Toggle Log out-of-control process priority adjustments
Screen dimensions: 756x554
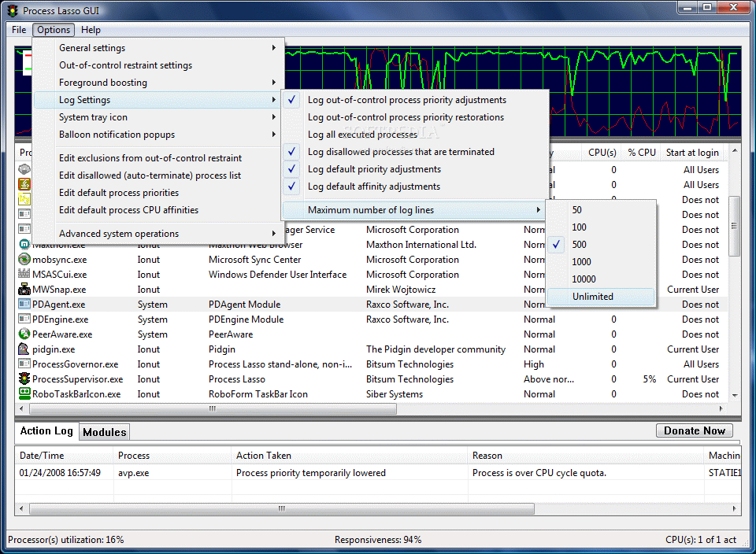[x=416, y=100]
